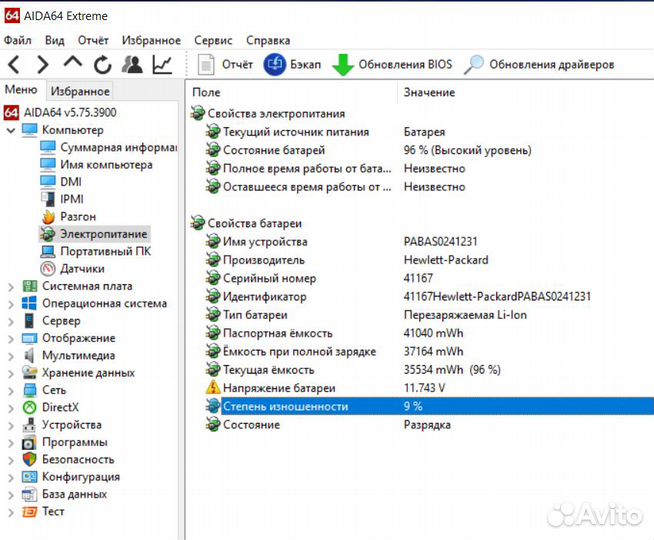Select Разгон in the tree
The height and width of the screenshot is (540, 654).
click(x=77, y=216)
